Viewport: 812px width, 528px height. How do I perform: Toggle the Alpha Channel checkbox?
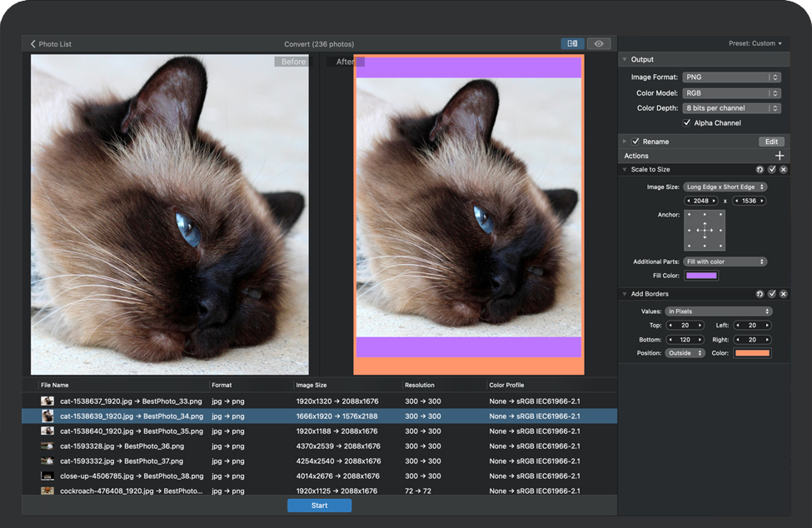coord(687,123)
